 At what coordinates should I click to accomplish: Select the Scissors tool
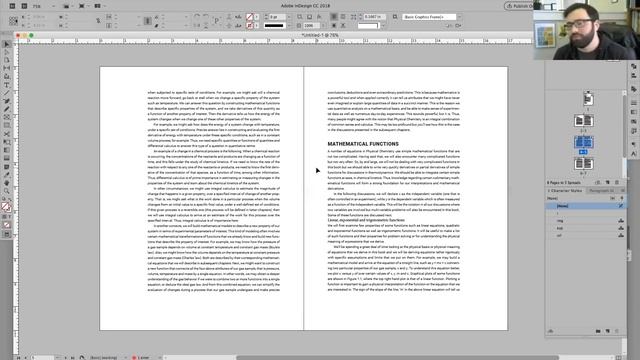coord(7,134)
